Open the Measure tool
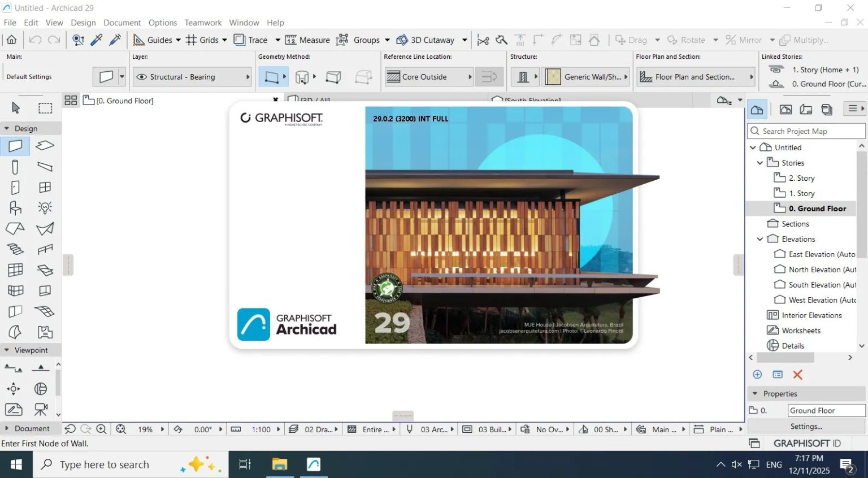Viewport: 868px width, 478px height. (307, 40)
